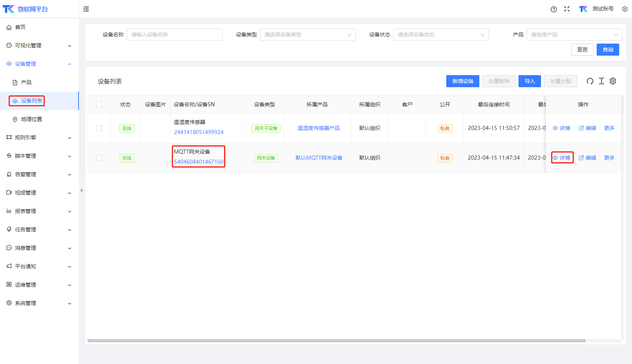632x364 pixels.
Task: Expand 规则引擎 menu chevron
Action: pyautogui.click(x=70, y=138)
